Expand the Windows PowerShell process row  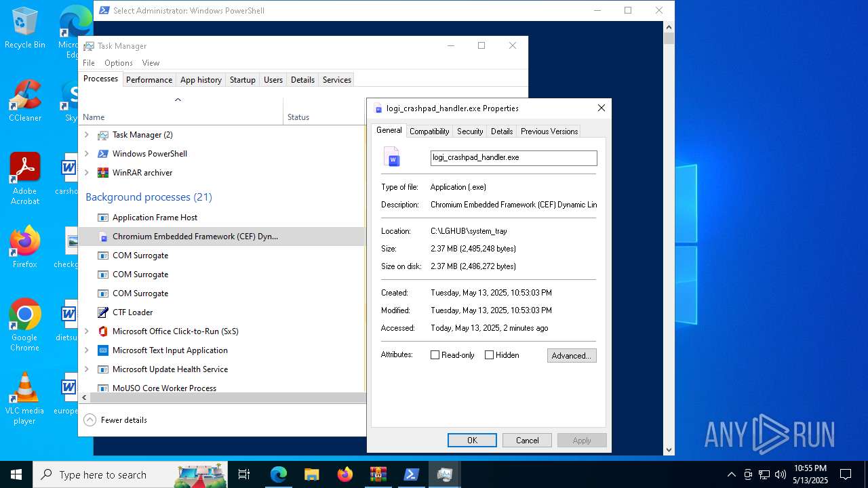87,154
